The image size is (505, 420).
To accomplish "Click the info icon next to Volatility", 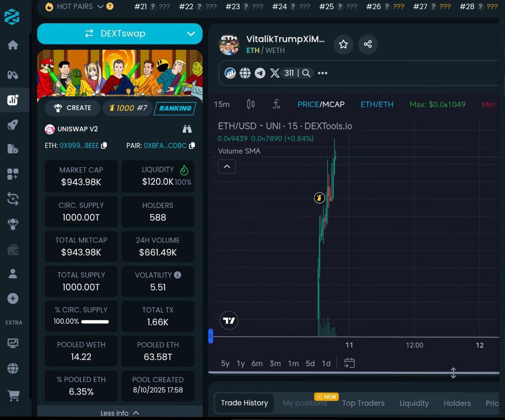I will pos(178,275).
